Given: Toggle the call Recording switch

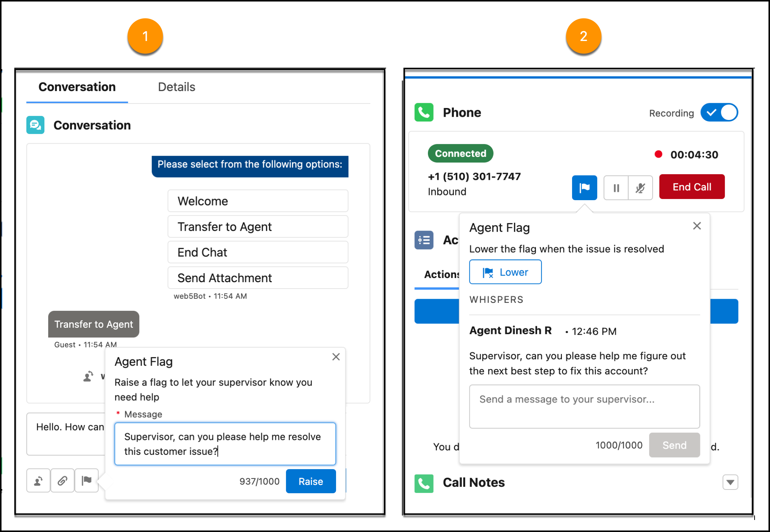Looking at the screenshot, I should [719, 112].
